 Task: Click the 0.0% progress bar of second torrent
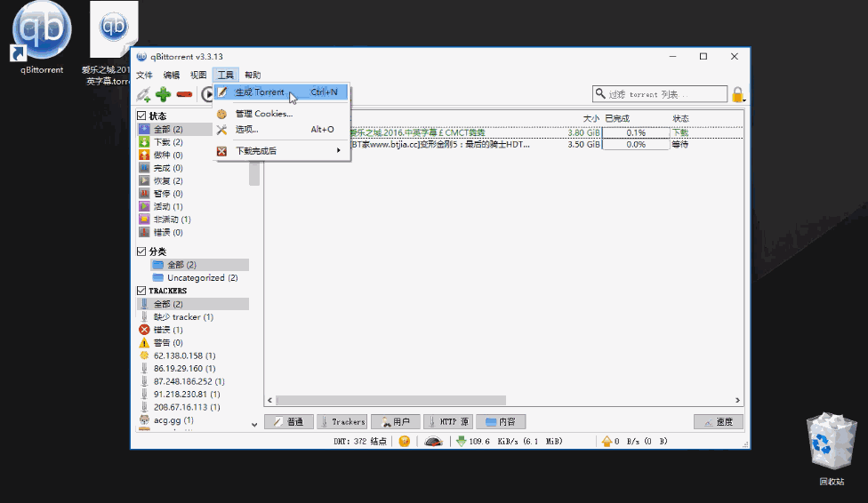pos(636,145)
